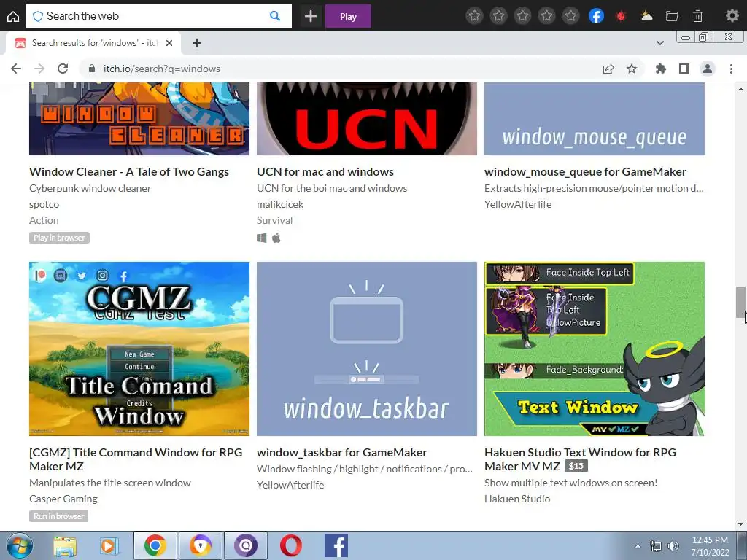Click the Survival genre label
The image size is (747, 560).
click(275, 220)
